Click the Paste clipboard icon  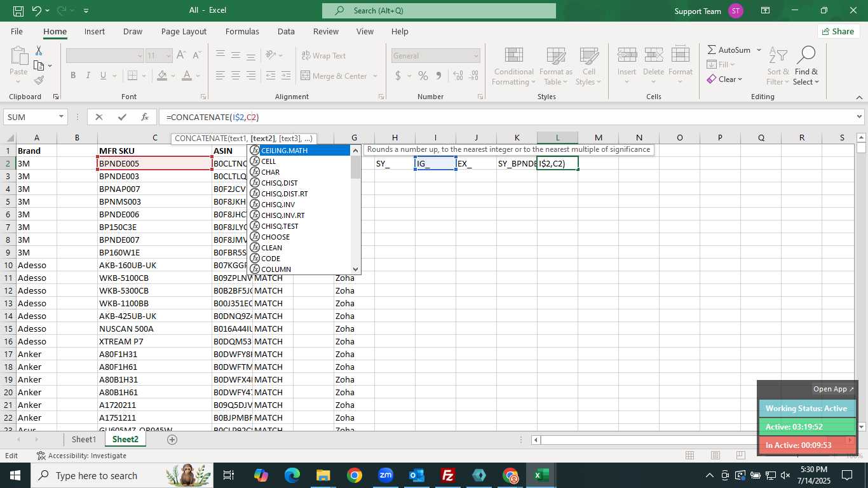[18, 56]
